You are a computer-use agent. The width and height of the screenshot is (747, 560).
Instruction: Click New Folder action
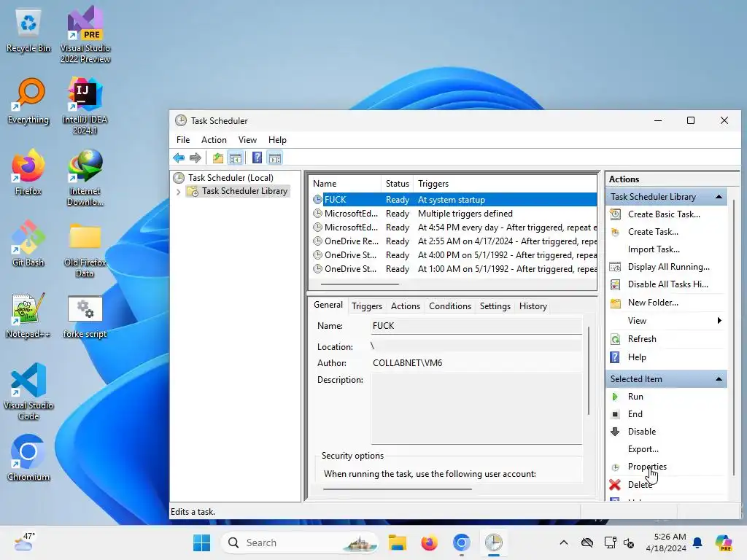(653, 303)
